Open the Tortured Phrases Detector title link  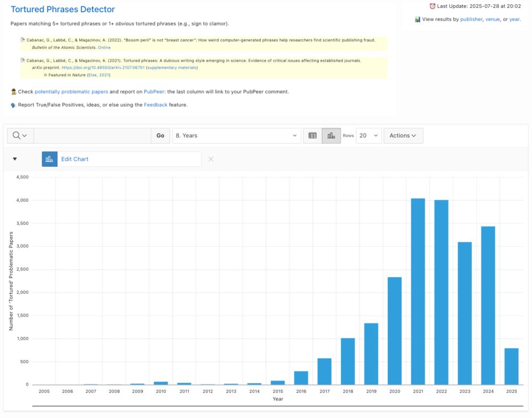point(63,9)
